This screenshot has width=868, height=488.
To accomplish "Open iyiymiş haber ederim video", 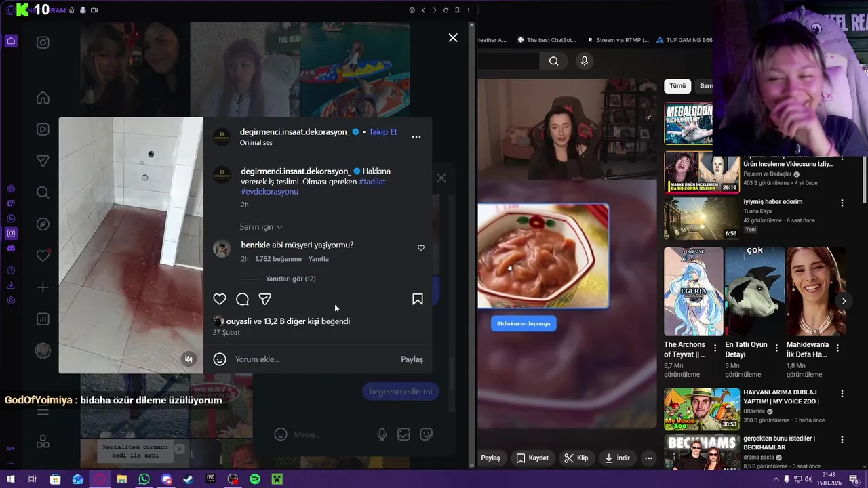I will coord(772,201).
